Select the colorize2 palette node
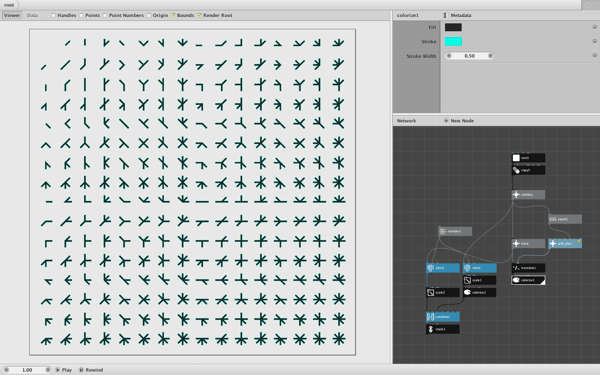Viewport: 600px width, 375px height. click(x=479, y=292)
